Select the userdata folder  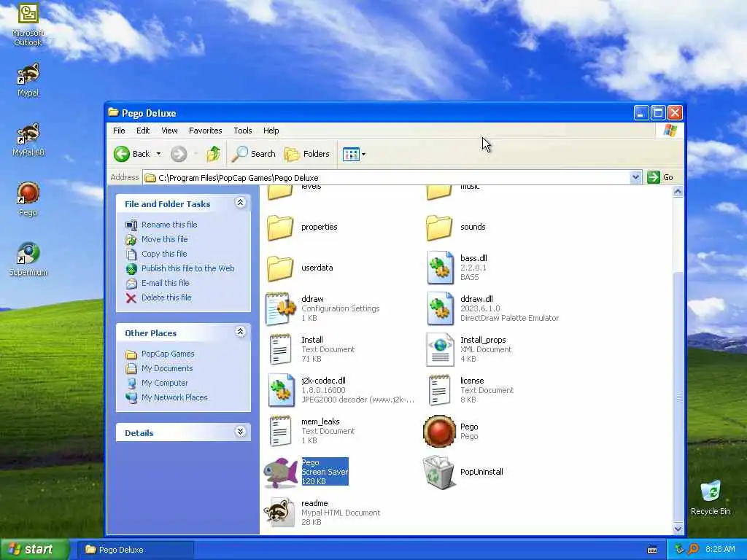tap(300, 268)
